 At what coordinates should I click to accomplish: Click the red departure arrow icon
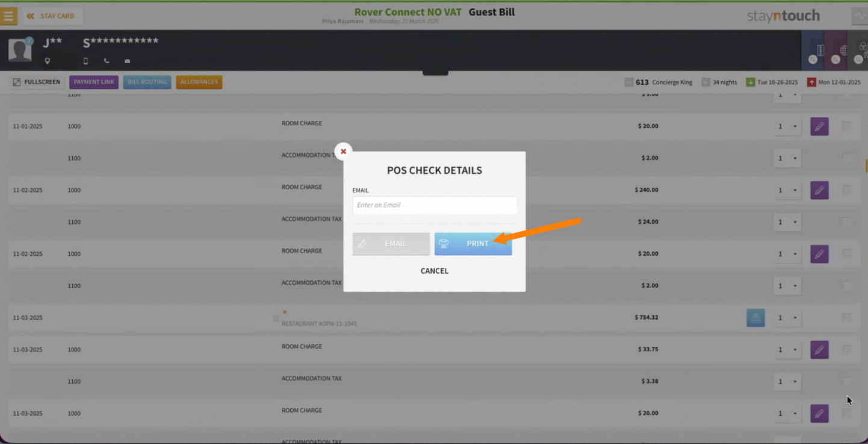tap(811, 82)
